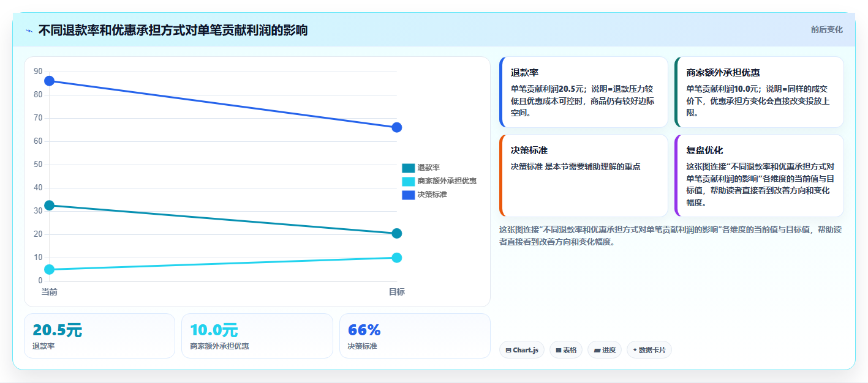The image size is (868, 383).
Task: Open the 复盘优化 info card heading
Action: [x=704, y=150]
